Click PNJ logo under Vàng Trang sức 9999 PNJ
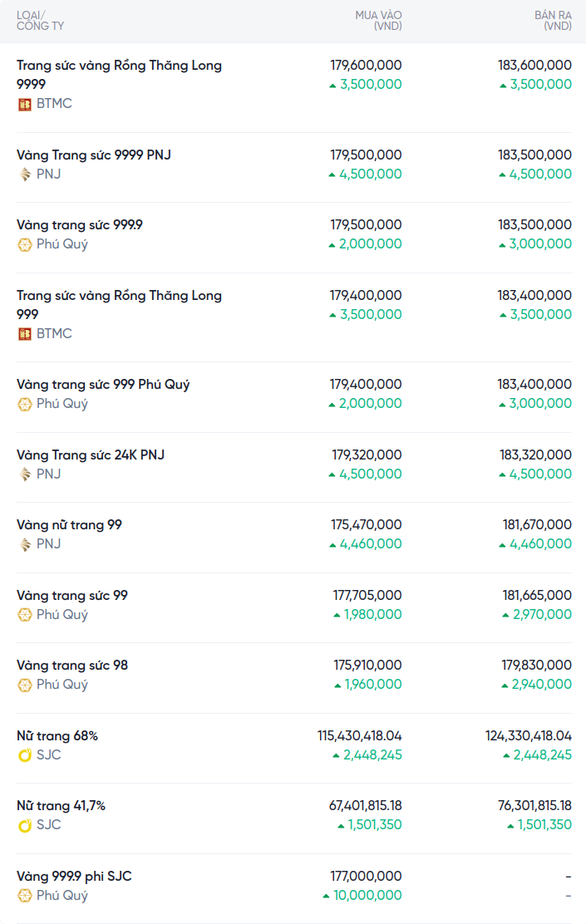 25,174
